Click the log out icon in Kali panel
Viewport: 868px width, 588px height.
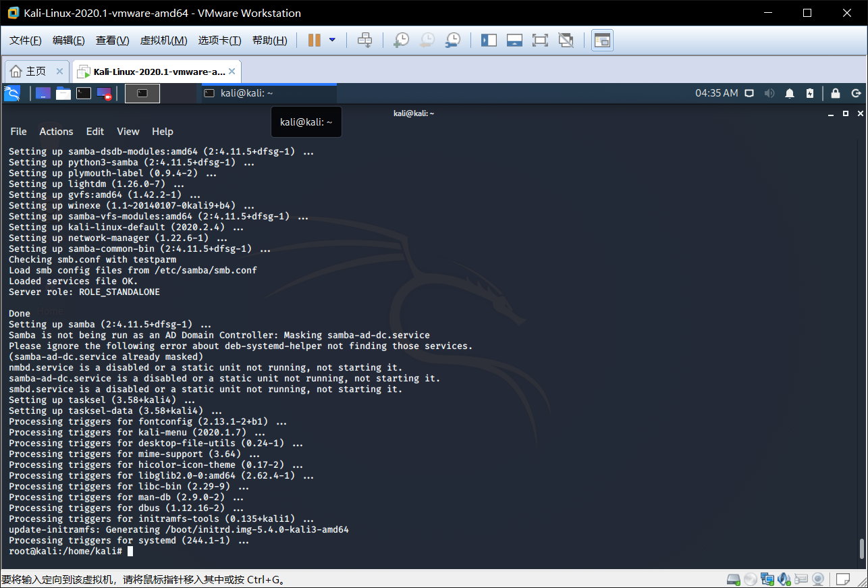(857, 93)
